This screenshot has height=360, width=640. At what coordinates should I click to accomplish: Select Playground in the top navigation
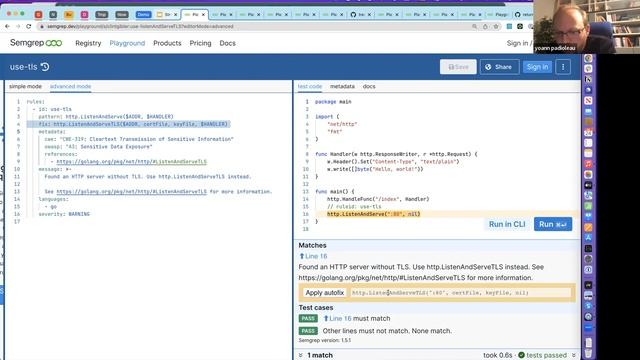[127, 43]
